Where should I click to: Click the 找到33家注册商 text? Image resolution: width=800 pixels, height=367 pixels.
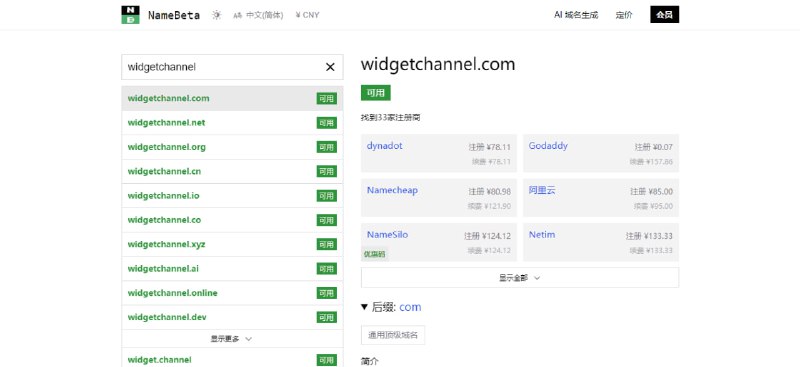coord(390,118)
